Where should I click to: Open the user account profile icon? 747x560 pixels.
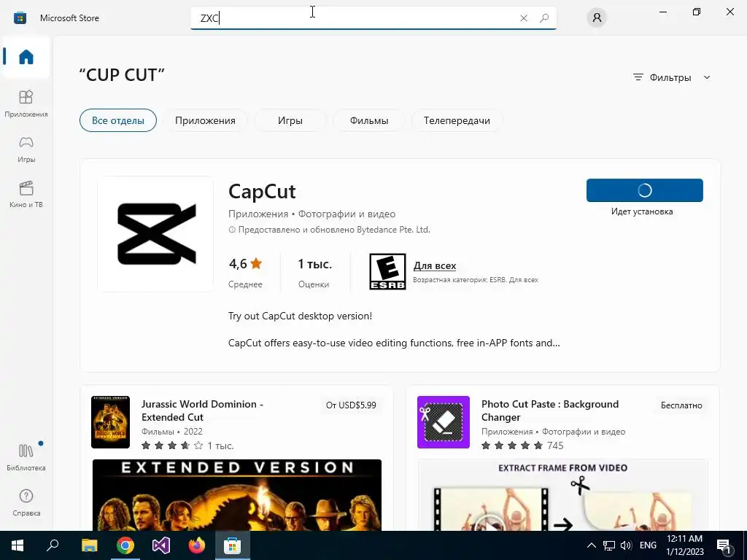tap(597, 18)
